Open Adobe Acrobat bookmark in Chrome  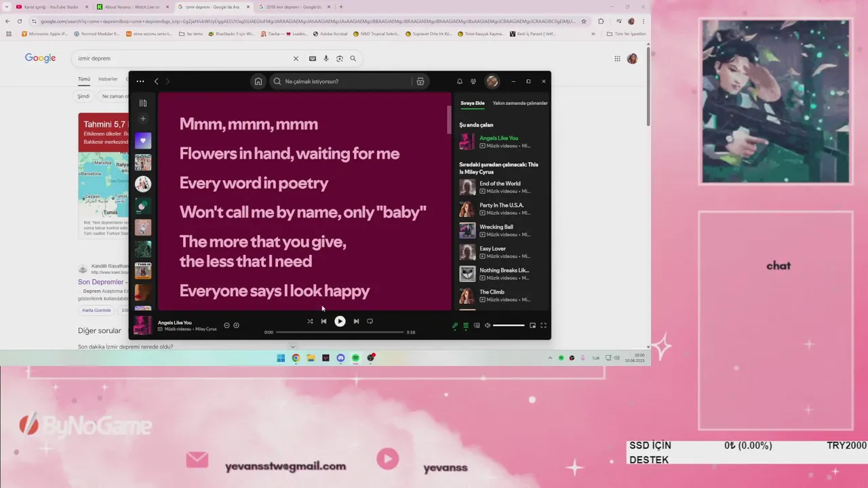coord(330,33)
